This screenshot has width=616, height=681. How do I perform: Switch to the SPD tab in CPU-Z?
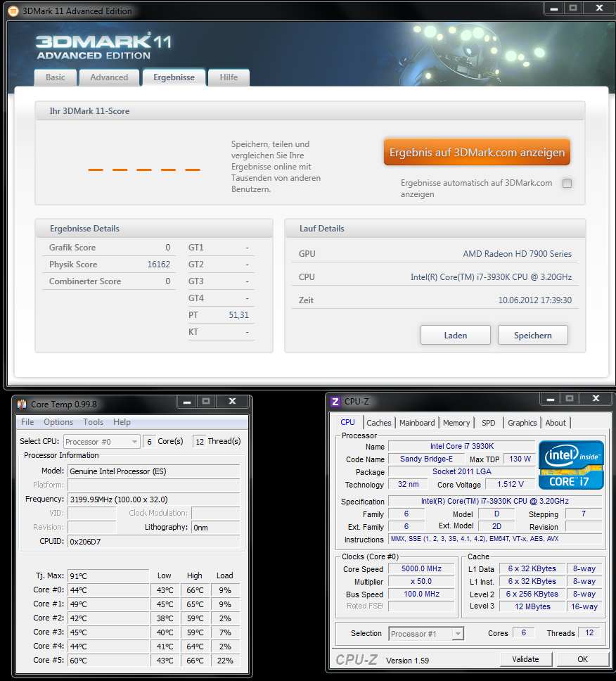pos(489,423)
